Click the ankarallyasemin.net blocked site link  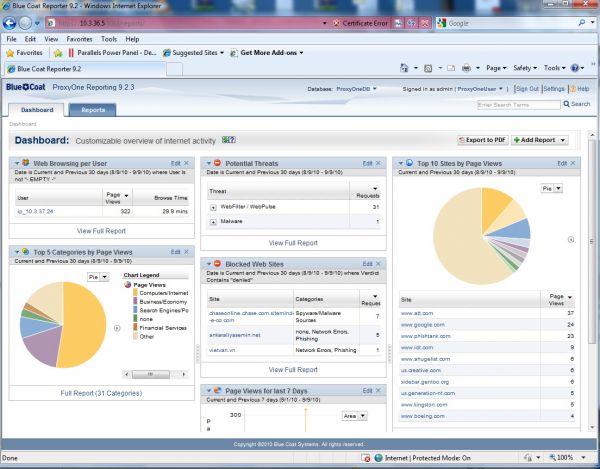click(x=235, y=335)
